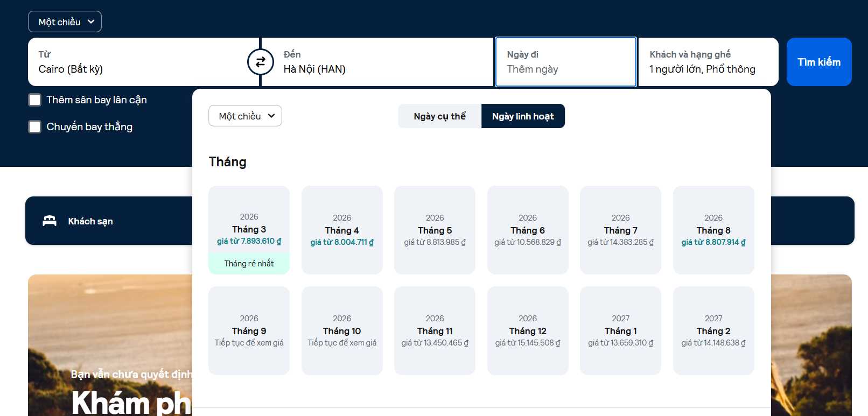Click the hotel bed icon
868x416 pixels.
click(50, 221)
